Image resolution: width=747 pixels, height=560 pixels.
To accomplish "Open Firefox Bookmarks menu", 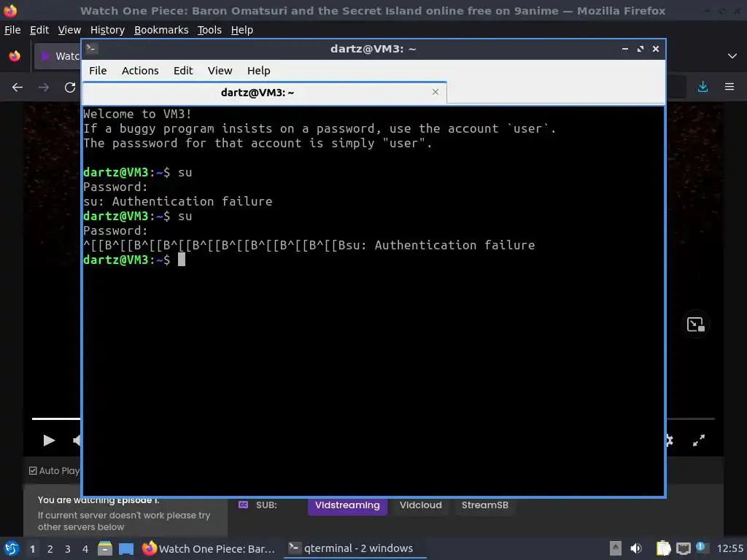I will [161, 30].
